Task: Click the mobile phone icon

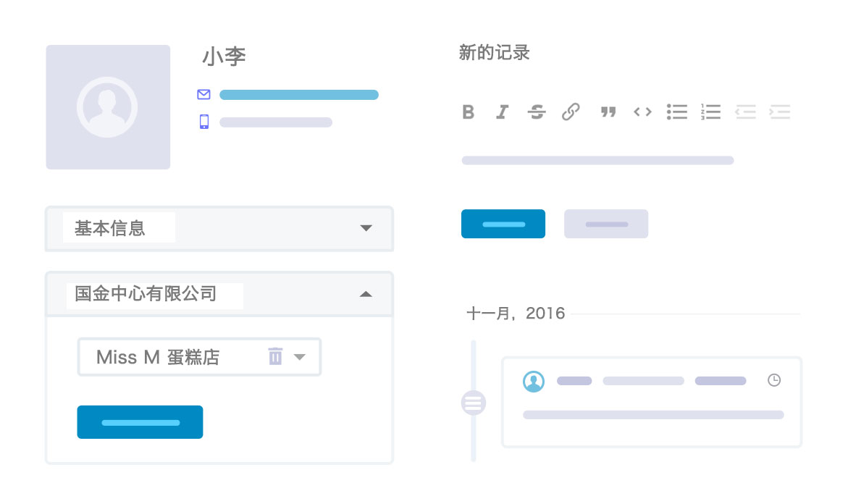Action: click(204, 122)
